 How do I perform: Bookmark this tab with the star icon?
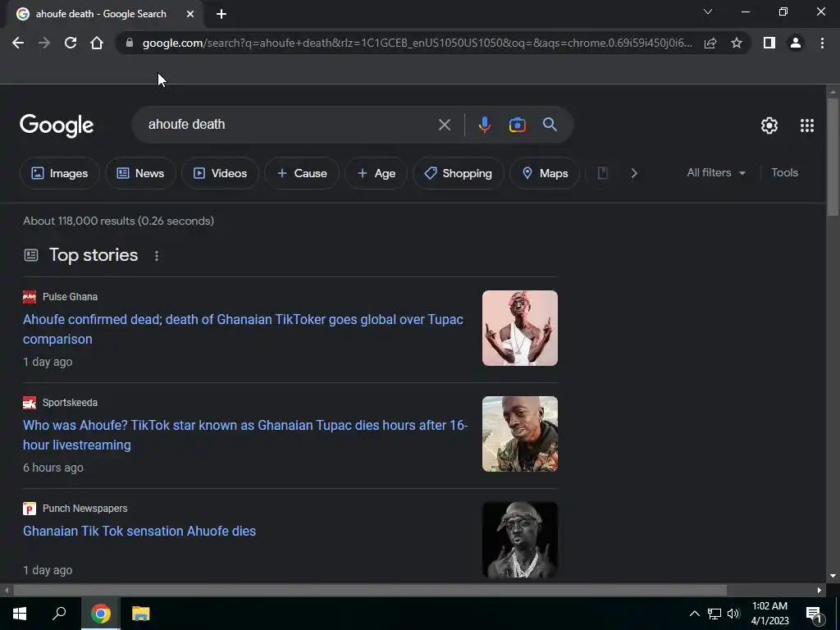tap(737, 43)
